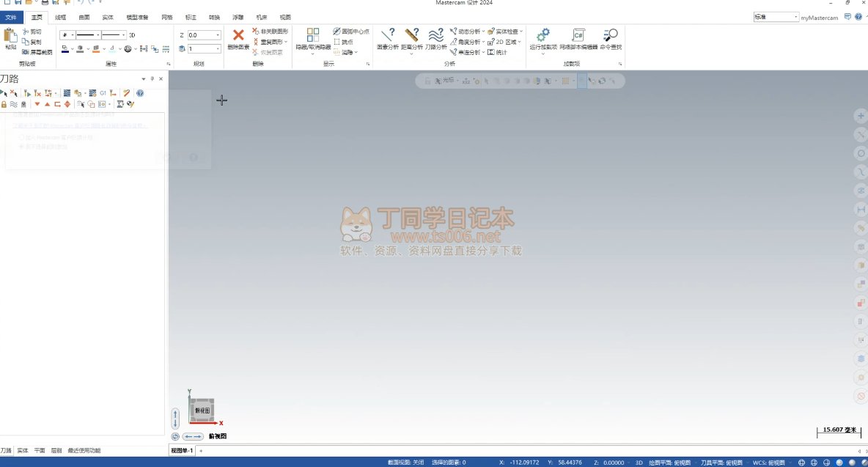
Task: Click the G1 post-process icon
Action: coord(103,93)
